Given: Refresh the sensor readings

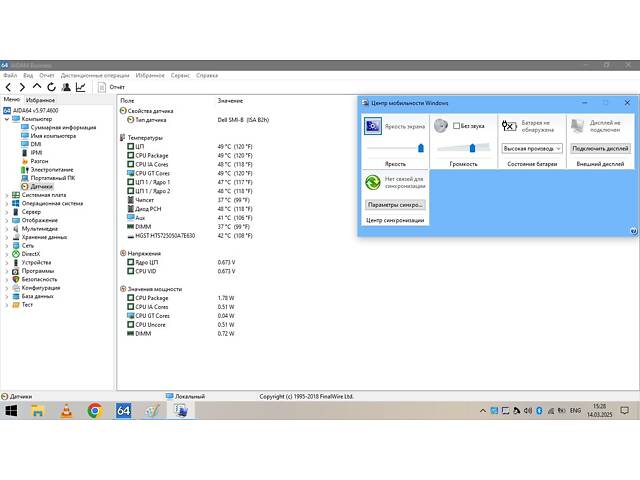Looking at the screenshot, I should 51,87.
